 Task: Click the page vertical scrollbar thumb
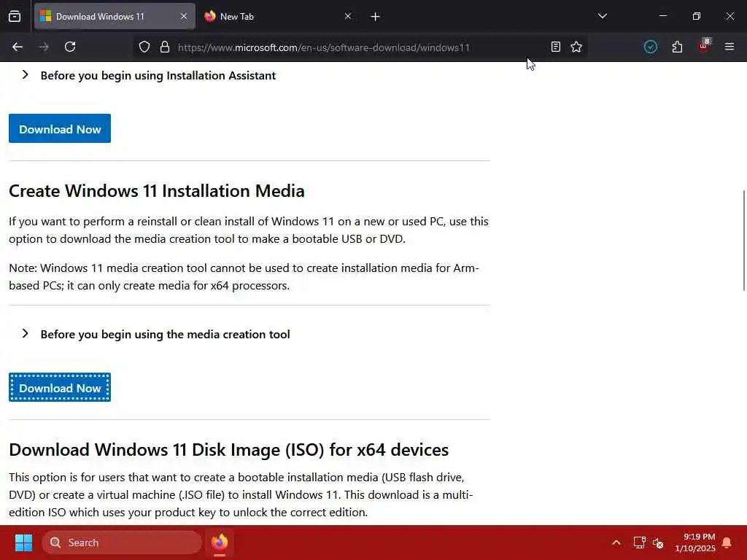pyautogui.click(x=743, y=241)
